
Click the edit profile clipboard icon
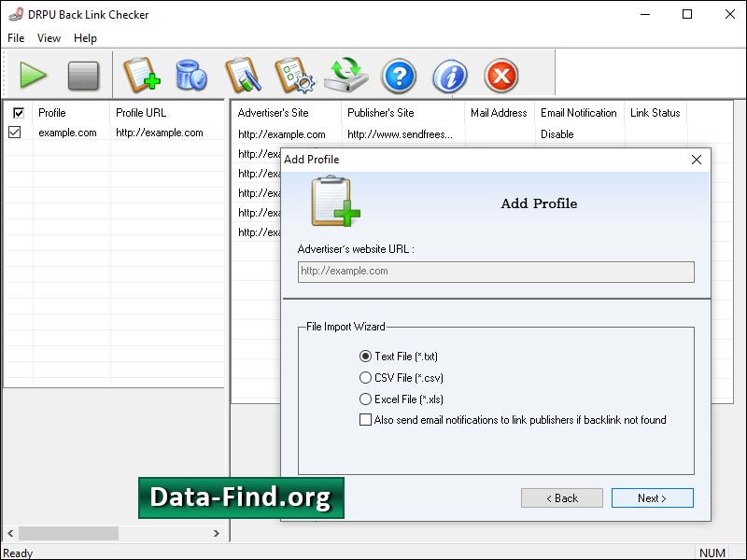coord(245,76)
